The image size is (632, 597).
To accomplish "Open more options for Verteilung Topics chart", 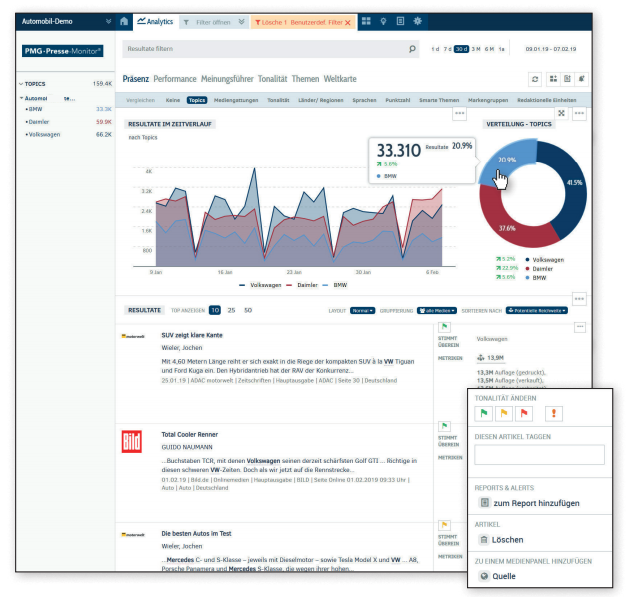I will pyautogui.click(x=580, y=113).
